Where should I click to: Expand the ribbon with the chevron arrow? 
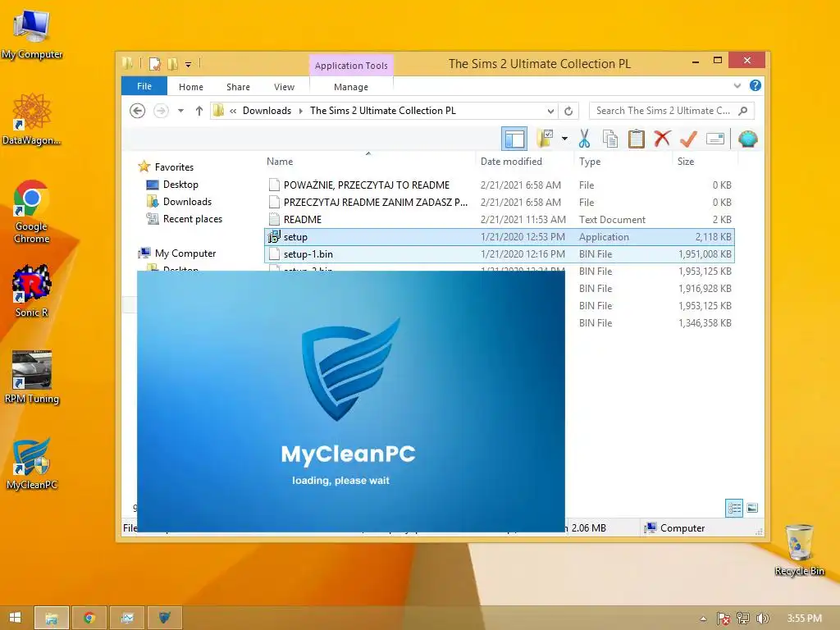coord(737,85)
